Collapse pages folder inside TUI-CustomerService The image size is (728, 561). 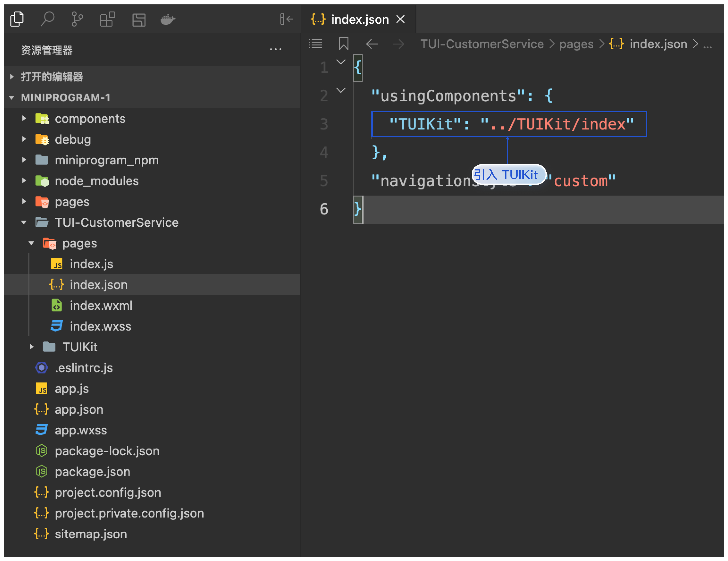point(31,243)
